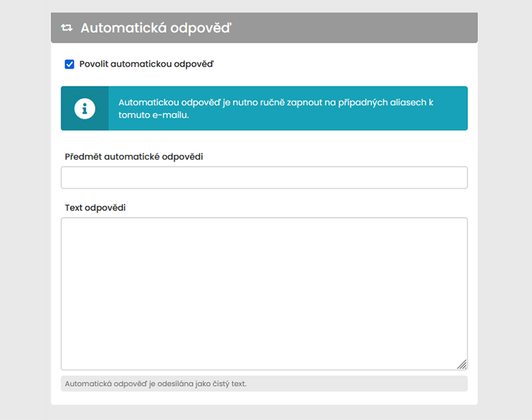
Task: Click the "Text odpovědi" label
Action: 95,208
